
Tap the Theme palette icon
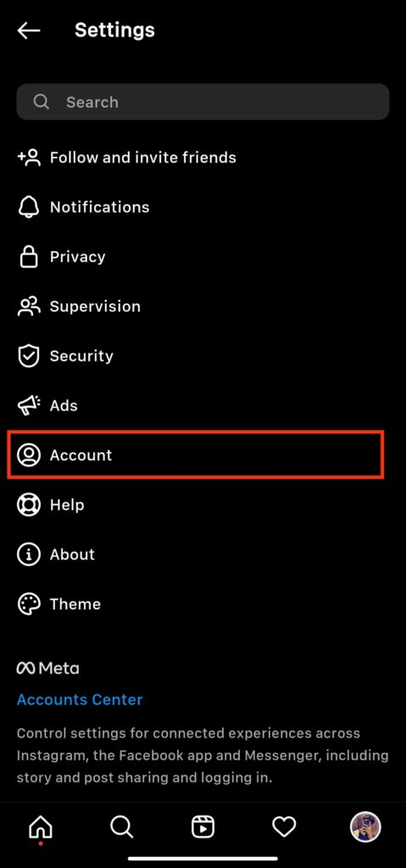29,604
